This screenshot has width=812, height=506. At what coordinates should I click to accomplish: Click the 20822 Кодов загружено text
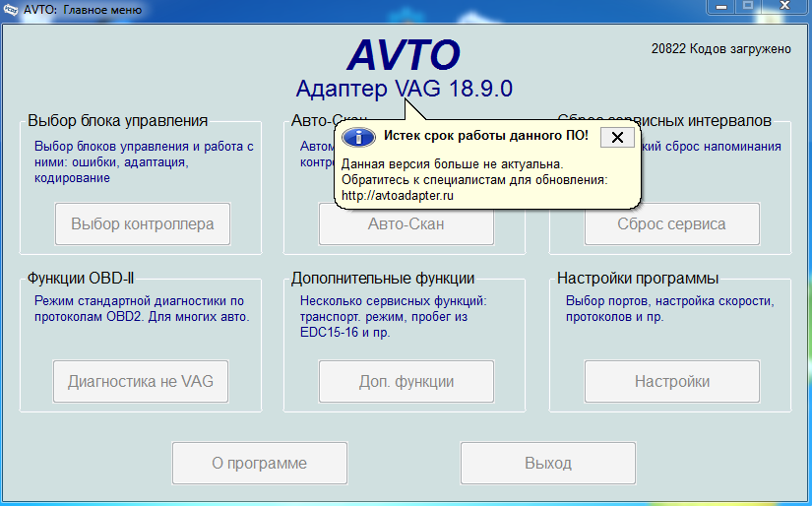[x=720, y=48]
